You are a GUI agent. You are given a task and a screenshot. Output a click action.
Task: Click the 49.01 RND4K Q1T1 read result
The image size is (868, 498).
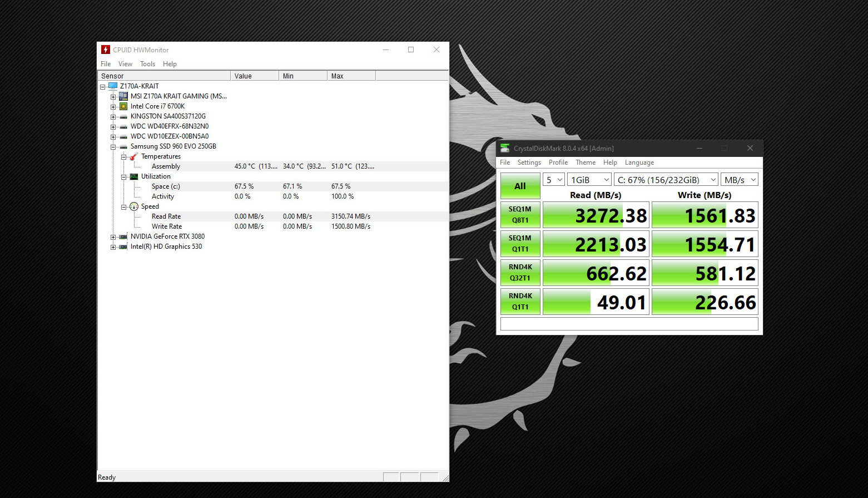pos(596,302)
